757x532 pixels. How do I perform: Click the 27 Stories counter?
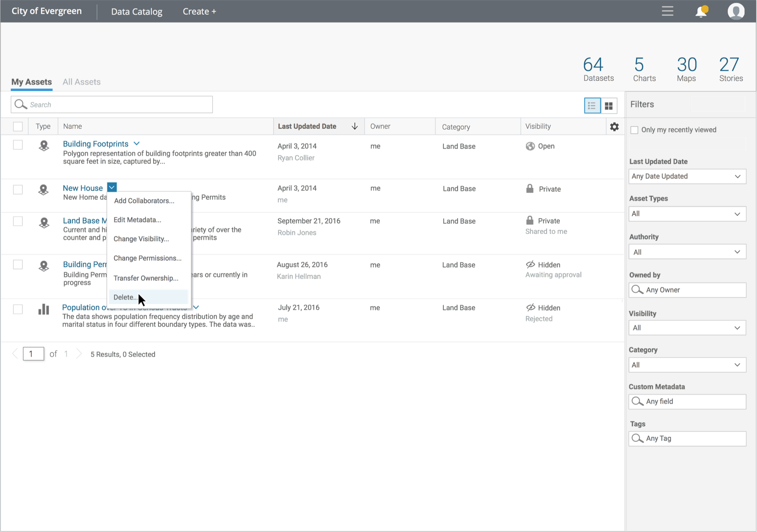[x=731, y=69]
